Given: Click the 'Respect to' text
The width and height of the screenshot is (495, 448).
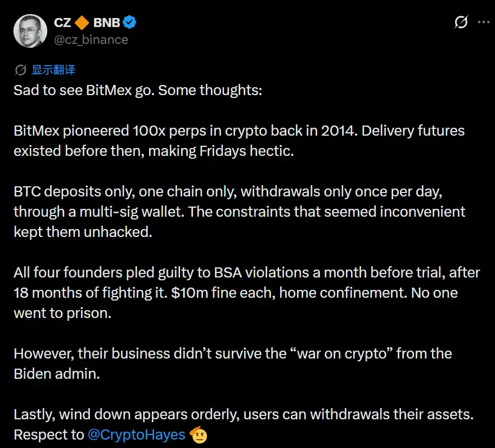Looking at the screenshot, I should tap(49, 434).
